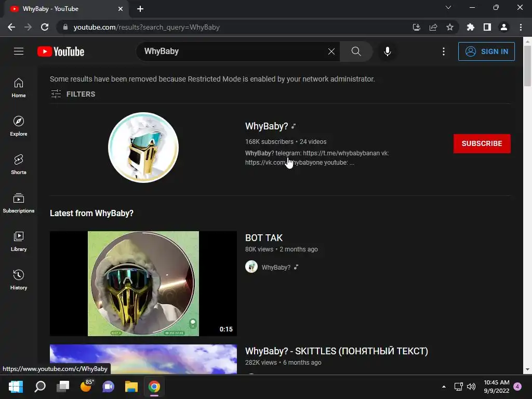This screenshot has height=399, width=532.
Task: Open WhyBaby? channel name under ВОТ ТАК
Action: (276, 268)
